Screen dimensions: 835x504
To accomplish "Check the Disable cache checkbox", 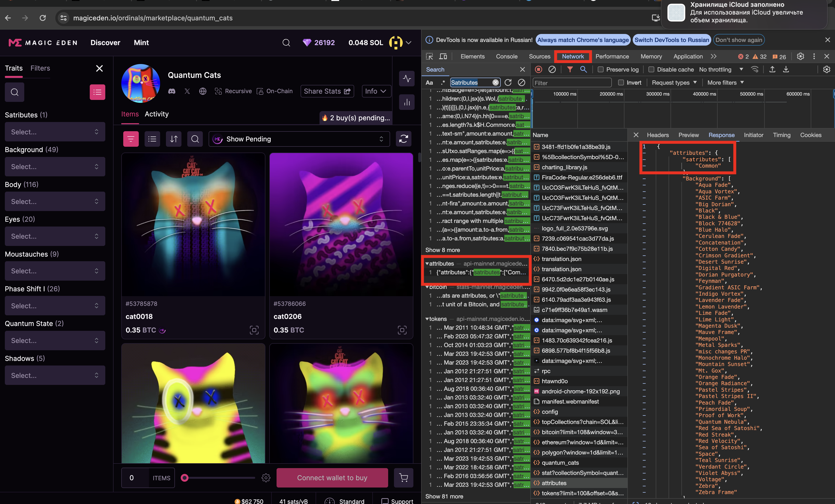I will 651,69.
